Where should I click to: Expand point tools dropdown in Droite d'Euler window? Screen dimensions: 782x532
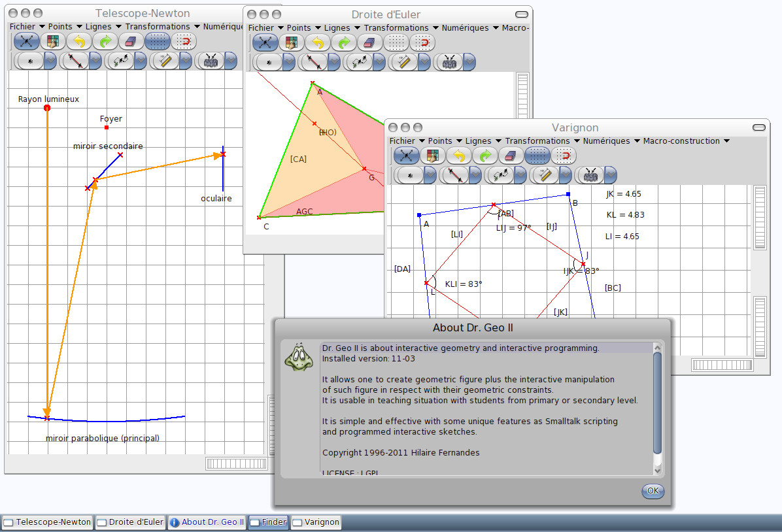pos(289,63)
